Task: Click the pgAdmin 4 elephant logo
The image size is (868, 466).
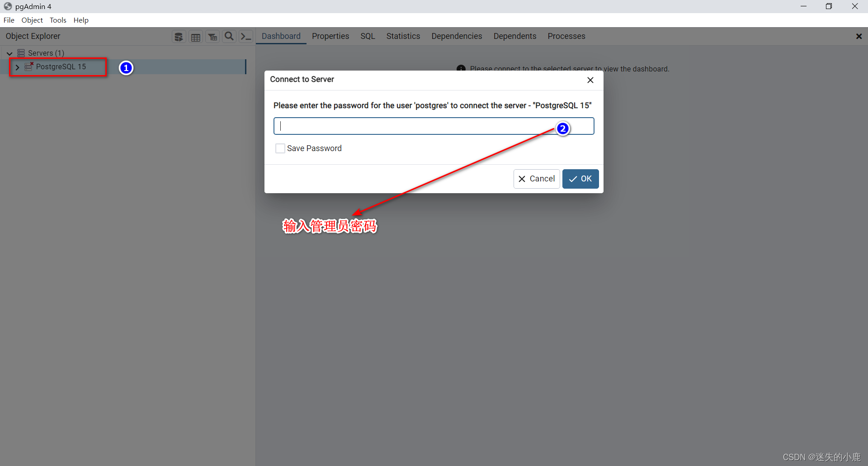Action: (8, 6)
